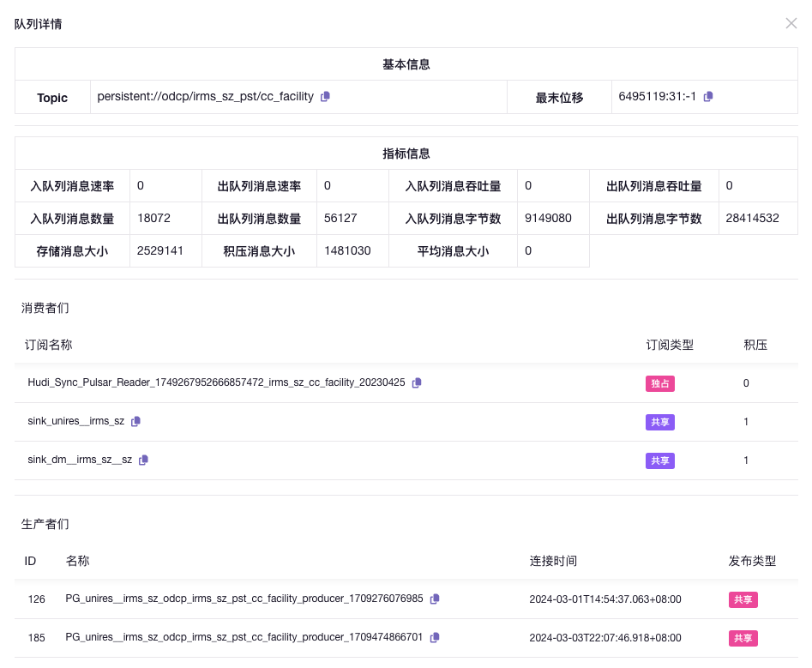The height and width of the screenshot is (668, 812).
Task: Select the sink_dm__irms_sz__sz subscription name
Action: pyautogui.click(x=80, y=460)
